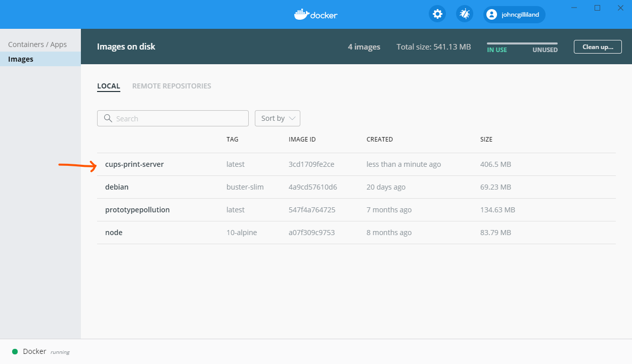The height and width of the screenshot is (364, 632).
Task: Minimize the Docker window
Action: coord(574,8)
